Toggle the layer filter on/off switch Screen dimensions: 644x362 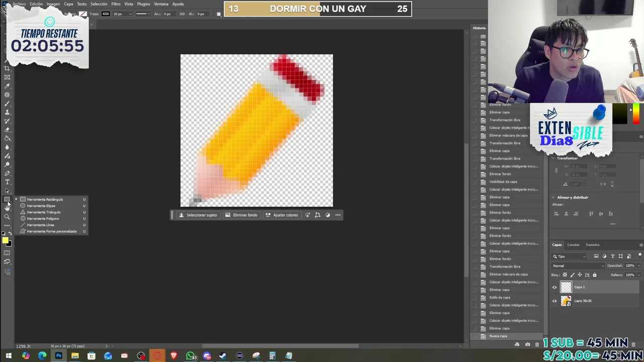(x=639, y=255)
